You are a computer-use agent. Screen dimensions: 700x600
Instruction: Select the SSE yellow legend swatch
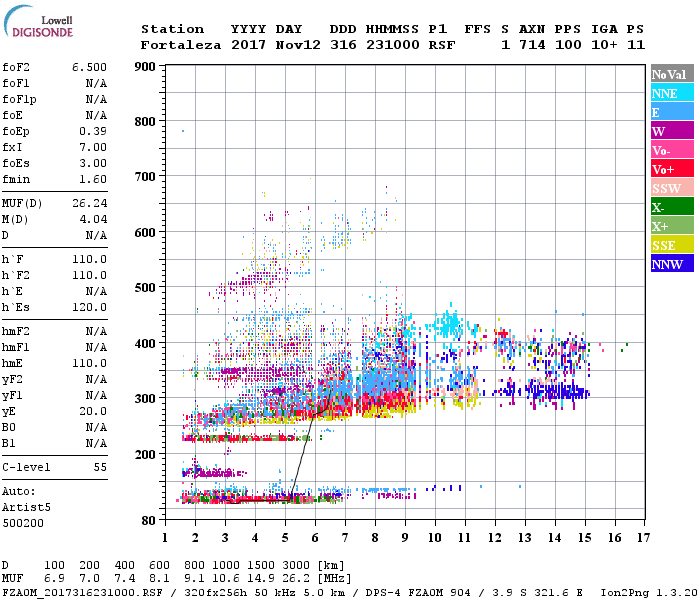672,245
